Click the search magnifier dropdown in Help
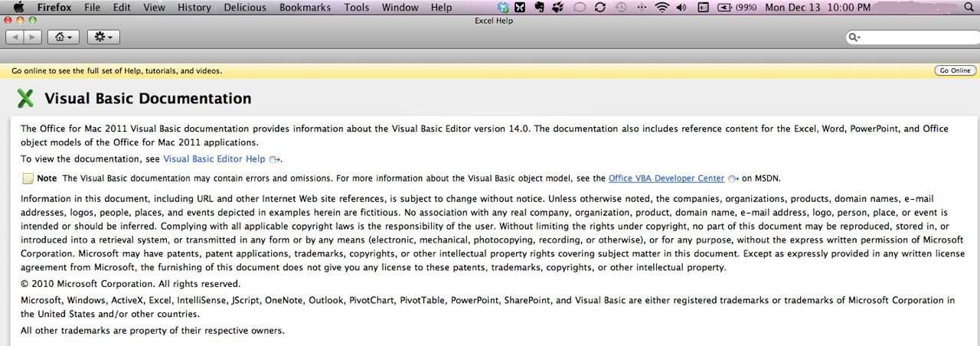 pyautogui.click(x=854, y=37)
